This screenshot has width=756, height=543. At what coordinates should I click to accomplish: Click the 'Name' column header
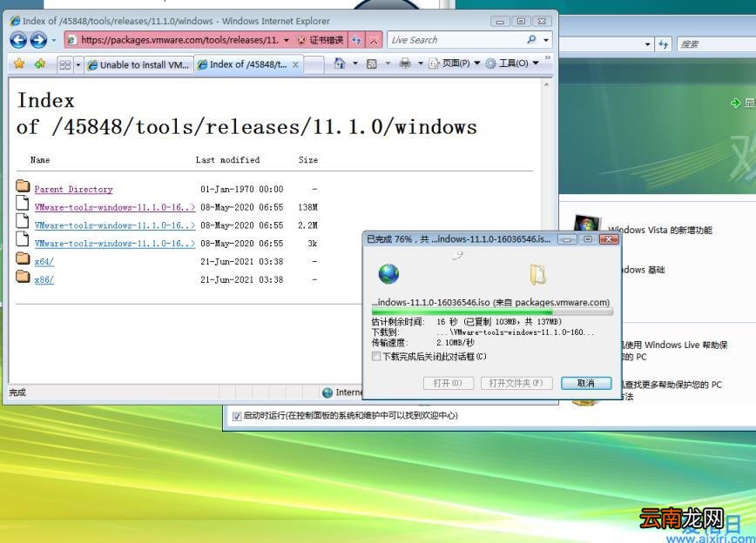pos(40,160)
